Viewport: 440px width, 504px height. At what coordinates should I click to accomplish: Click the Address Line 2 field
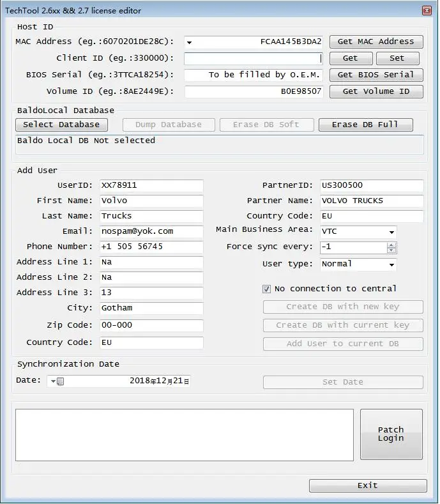[x=151, y=277]
